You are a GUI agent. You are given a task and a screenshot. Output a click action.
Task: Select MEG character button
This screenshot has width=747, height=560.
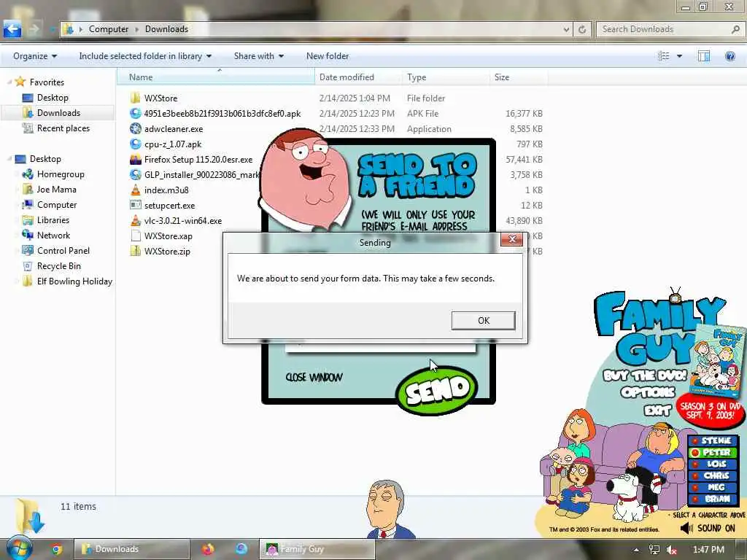(x=712, y=487)
